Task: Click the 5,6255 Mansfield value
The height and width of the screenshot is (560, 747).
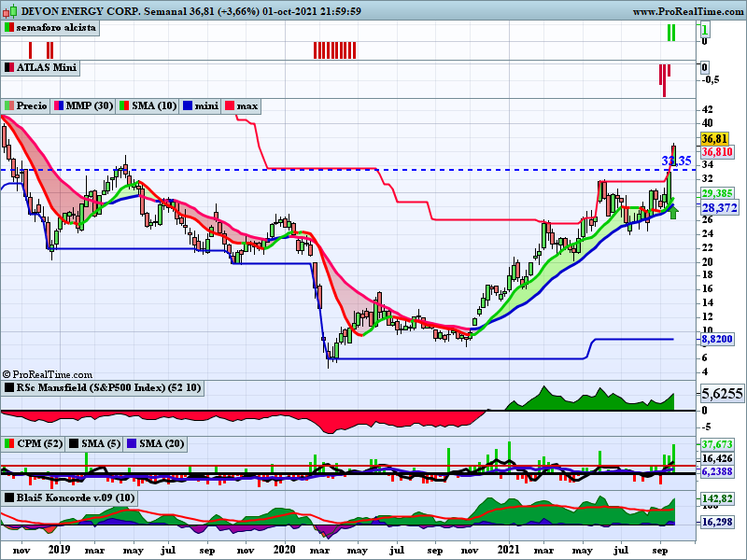Action: click(x=722, y=394)
